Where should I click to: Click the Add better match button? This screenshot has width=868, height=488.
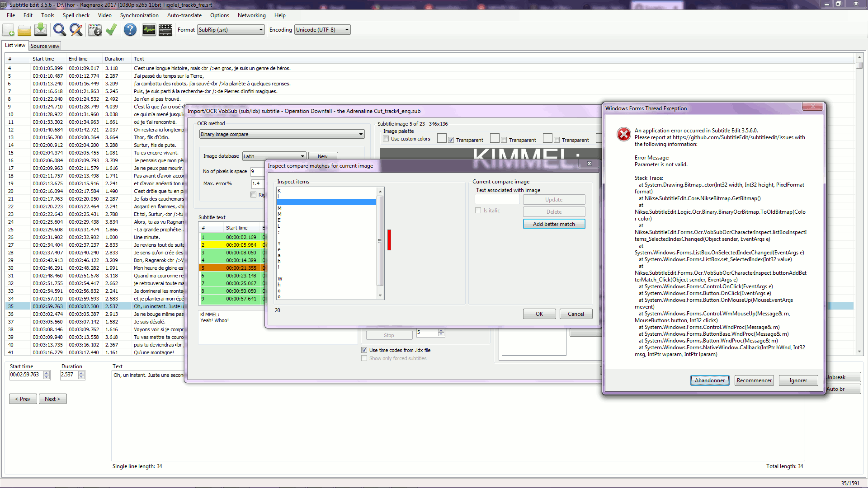tap(554, 224)
